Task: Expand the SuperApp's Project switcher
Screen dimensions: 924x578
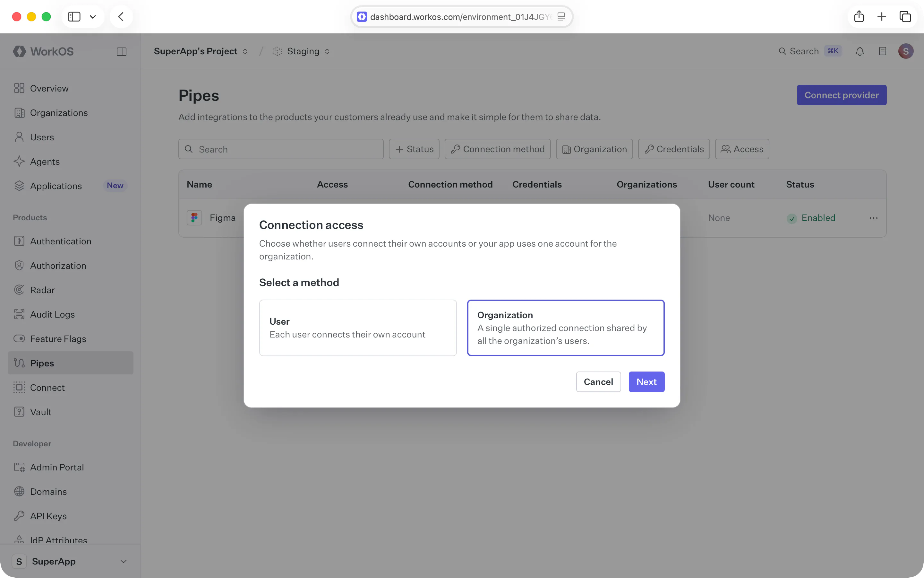Action: tap(201, 51)
